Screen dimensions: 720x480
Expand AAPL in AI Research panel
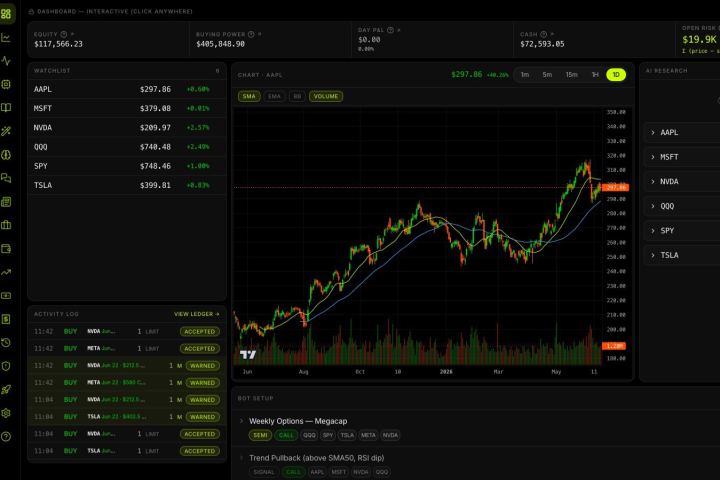click(x=682, y=132)
